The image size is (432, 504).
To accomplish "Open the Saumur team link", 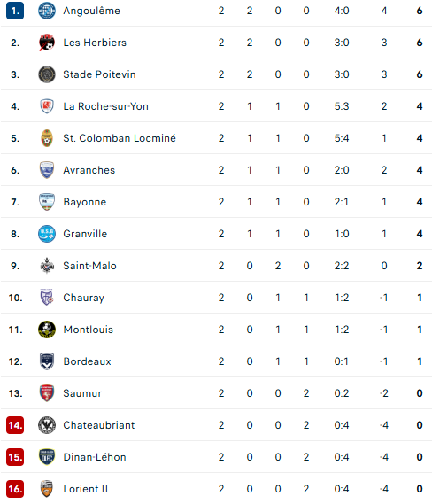I will pos(82,393).
